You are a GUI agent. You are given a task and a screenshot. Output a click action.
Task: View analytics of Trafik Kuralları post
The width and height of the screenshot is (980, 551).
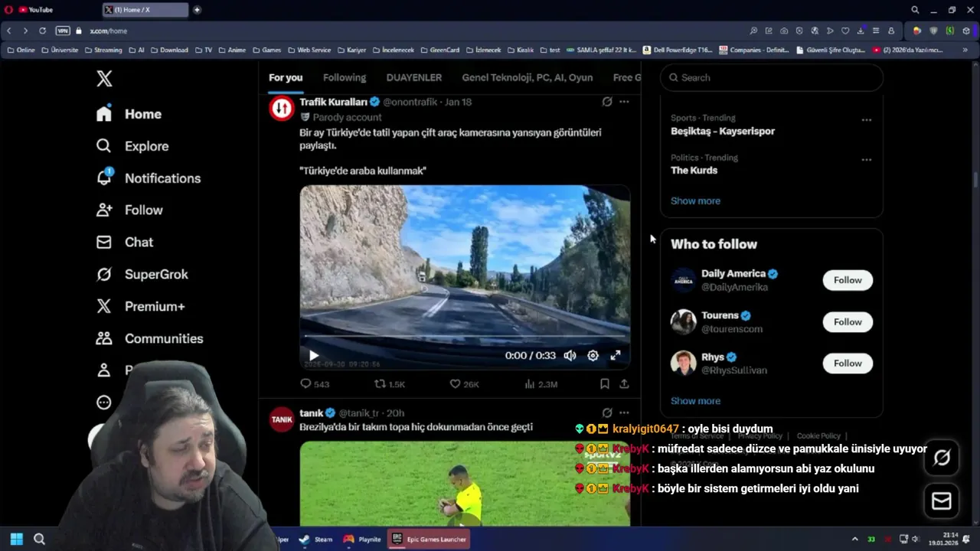click(541, 384)
